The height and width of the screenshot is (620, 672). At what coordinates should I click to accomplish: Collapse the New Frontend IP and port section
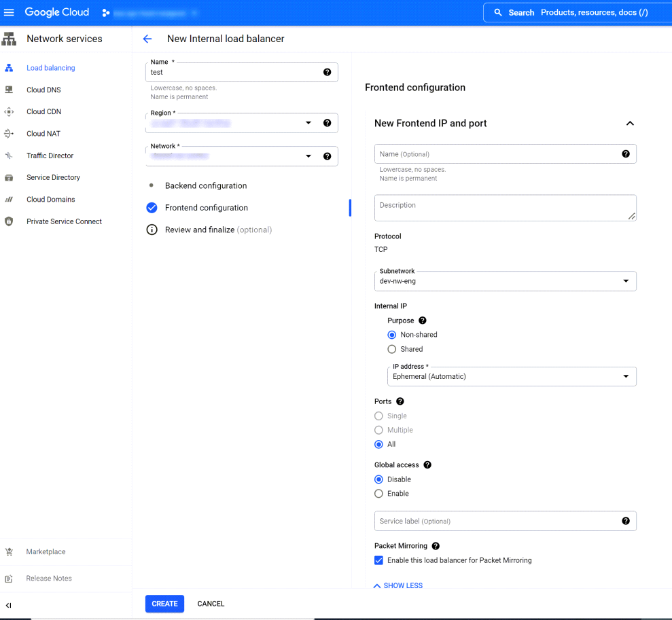click(x=630, y=124)
